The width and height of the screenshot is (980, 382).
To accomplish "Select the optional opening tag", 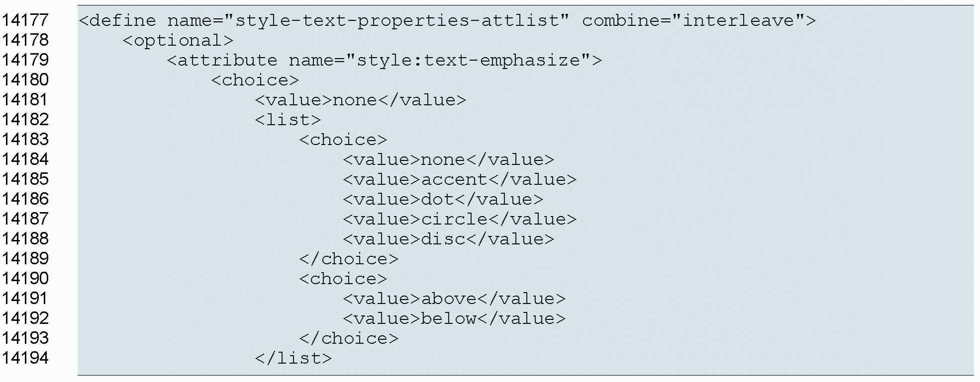I will coord(178,40).
